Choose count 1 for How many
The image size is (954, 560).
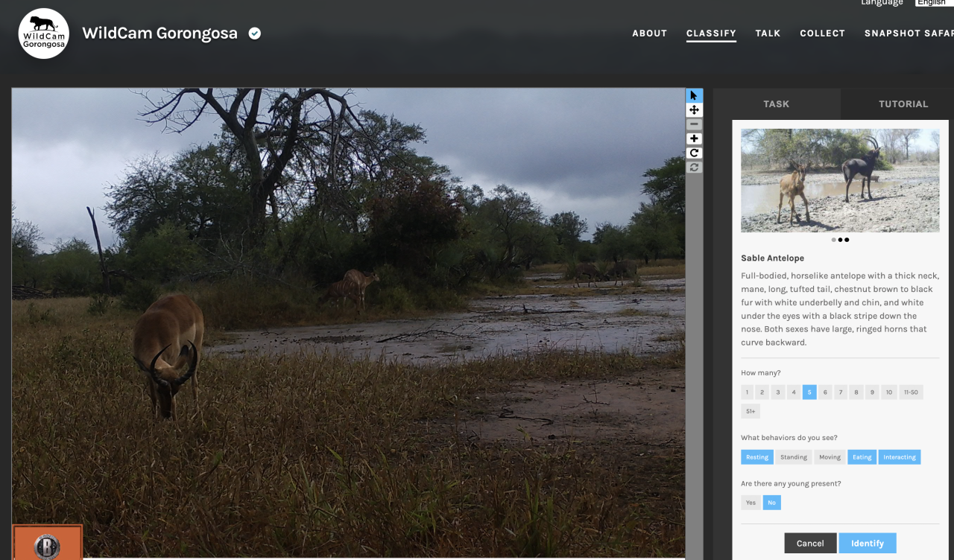747,392
